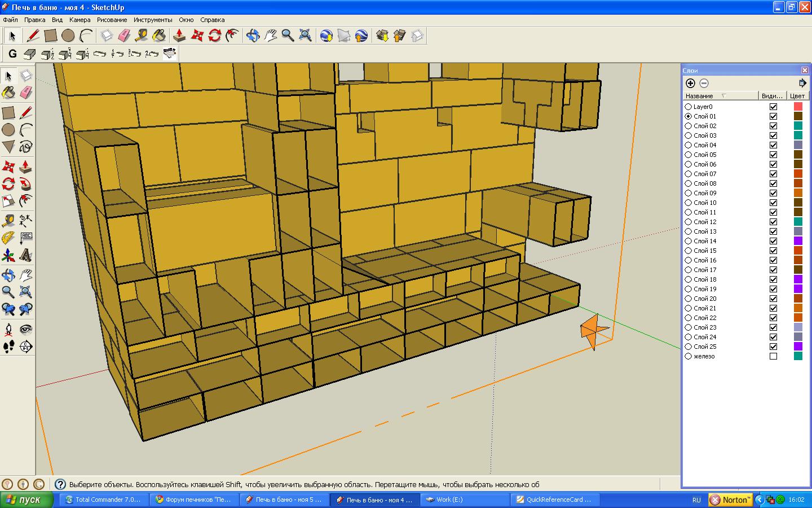Screen dimensions: 812x508
Task: Set Слой 10 as active layer
Action: pos(688,203)
